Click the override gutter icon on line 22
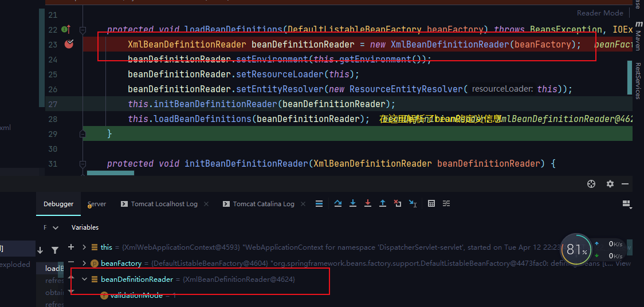644x307 pixels. [66, 30]
